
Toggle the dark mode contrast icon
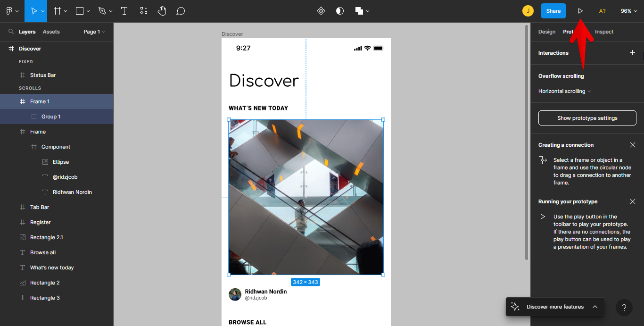pos(340,11)
